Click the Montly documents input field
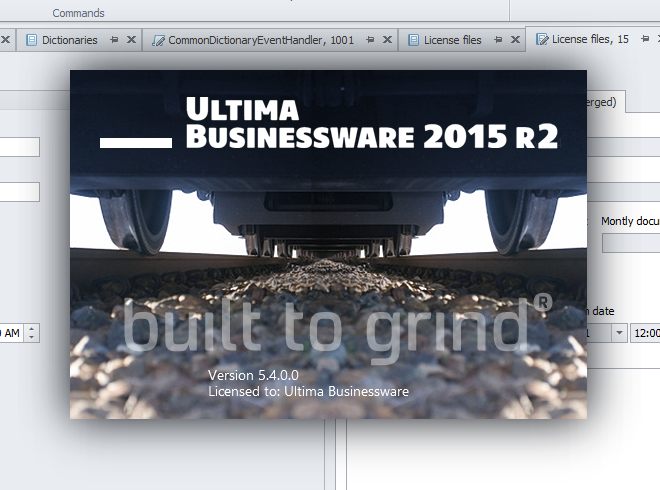The image size is (660, 490). (x=631, y=243)
